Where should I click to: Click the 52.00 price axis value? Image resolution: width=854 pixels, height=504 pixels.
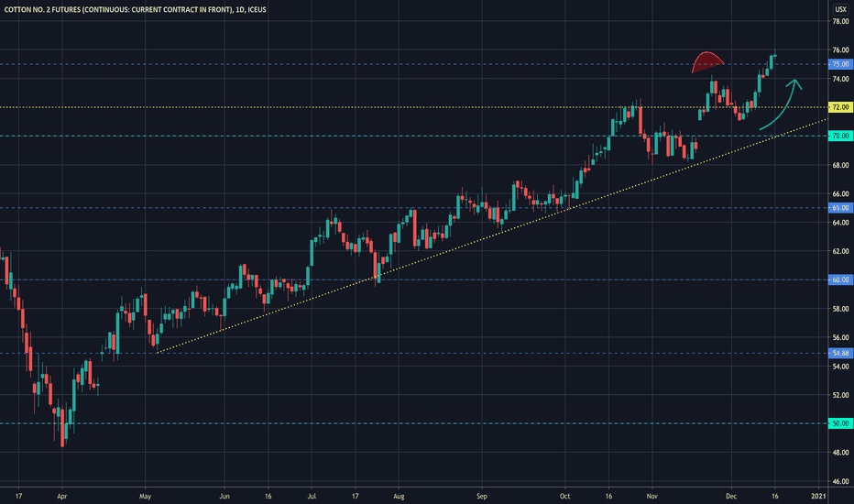(840, 396)
